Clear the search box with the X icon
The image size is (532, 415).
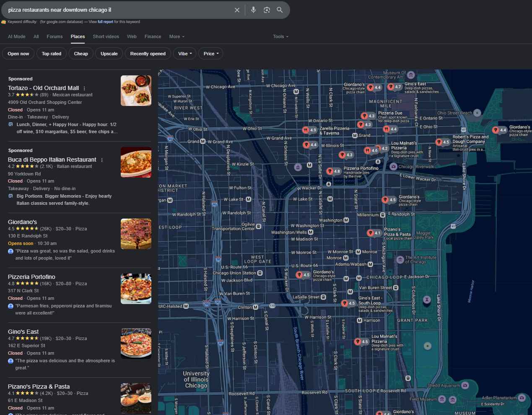tap(237, 10)
